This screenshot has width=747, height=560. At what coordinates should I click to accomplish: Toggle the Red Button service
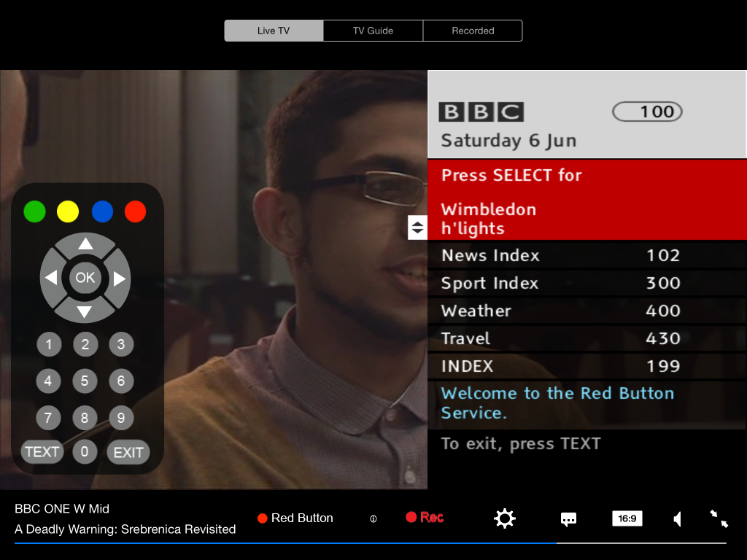(295, 518)
